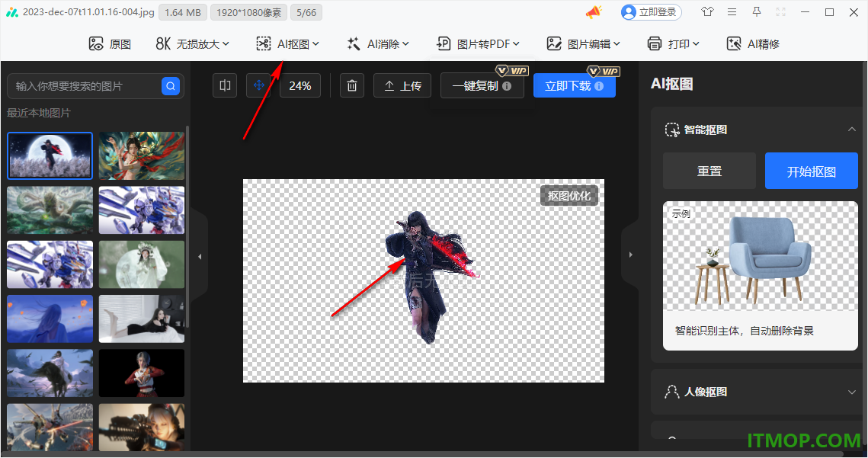This screenshot has height=458, width=868.
Task: Open the 打印 dropdown menu
Action: 673,43
